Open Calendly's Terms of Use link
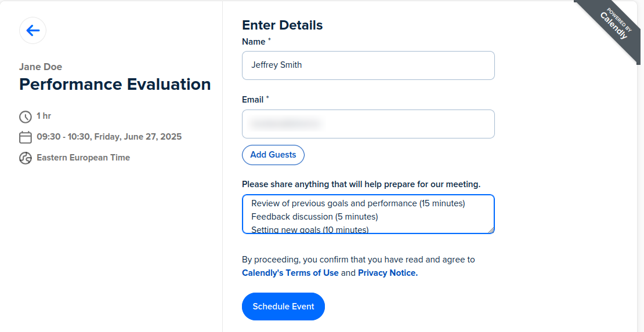The height and width of the screenshot is (332, 644). coord(290,273)
